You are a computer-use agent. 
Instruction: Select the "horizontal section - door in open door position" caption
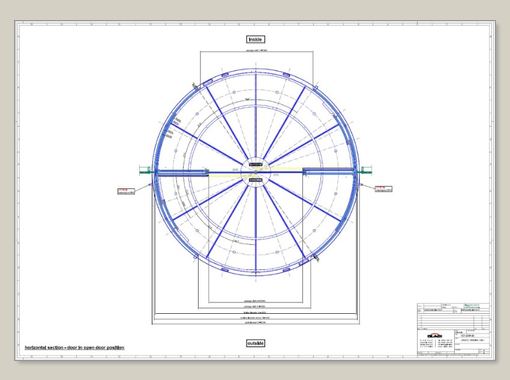coord(75,348)
